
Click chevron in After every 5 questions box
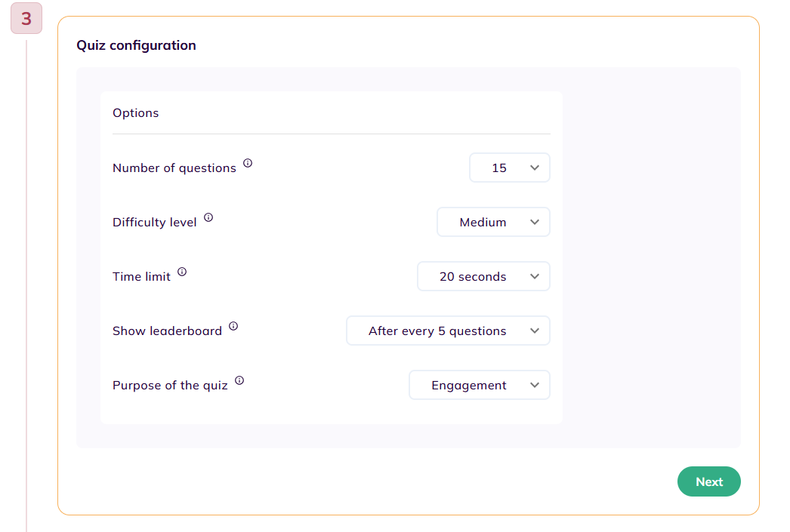click(535, 331)
